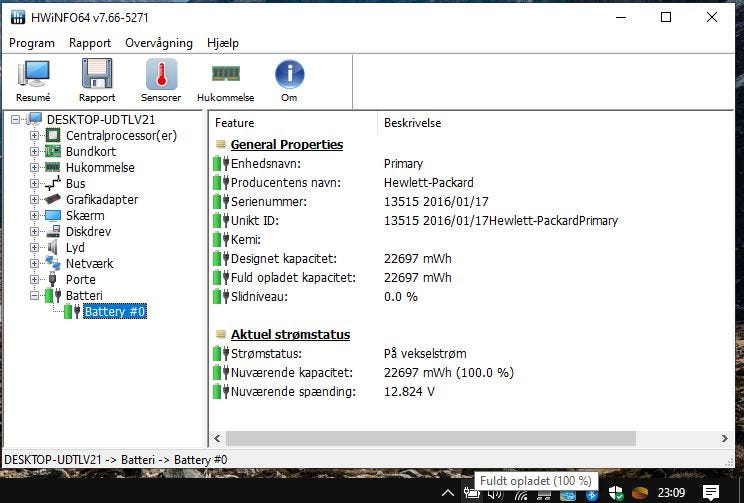Click the 12.824 V voltage value

click(409, 391)
